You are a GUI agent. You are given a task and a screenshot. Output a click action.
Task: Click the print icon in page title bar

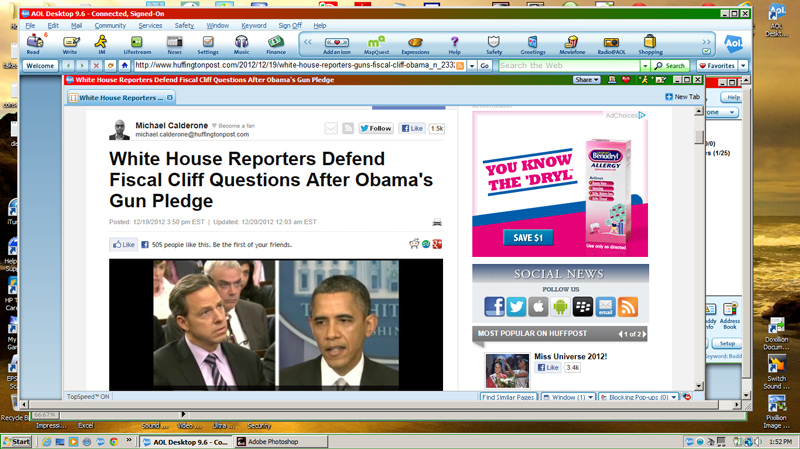(612, 80)
